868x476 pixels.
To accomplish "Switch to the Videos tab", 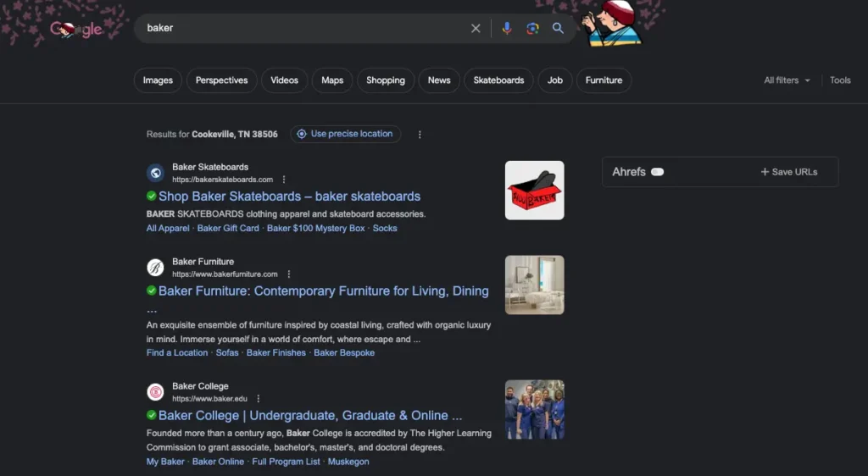I will (x=285, y=80).
